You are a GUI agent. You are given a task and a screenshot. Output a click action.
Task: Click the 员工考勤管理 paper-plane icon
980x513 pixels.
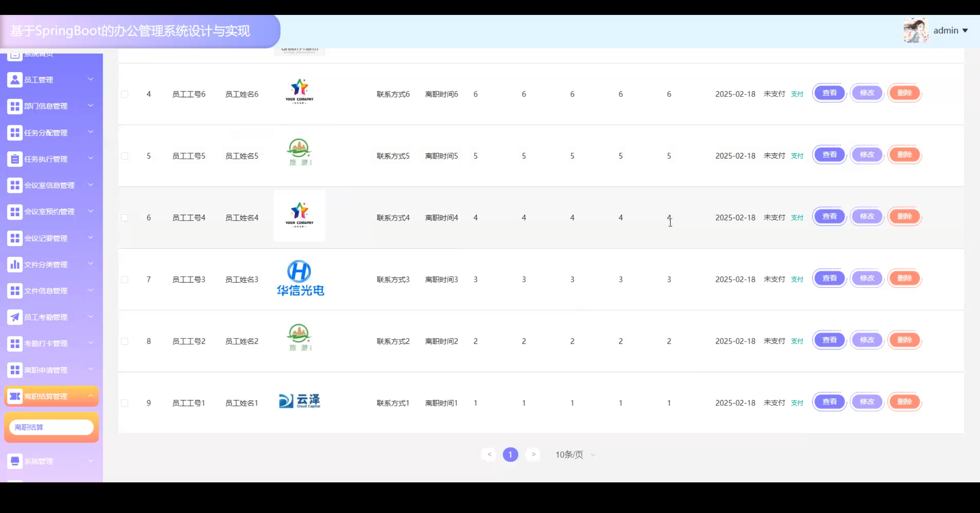point(15,317)
